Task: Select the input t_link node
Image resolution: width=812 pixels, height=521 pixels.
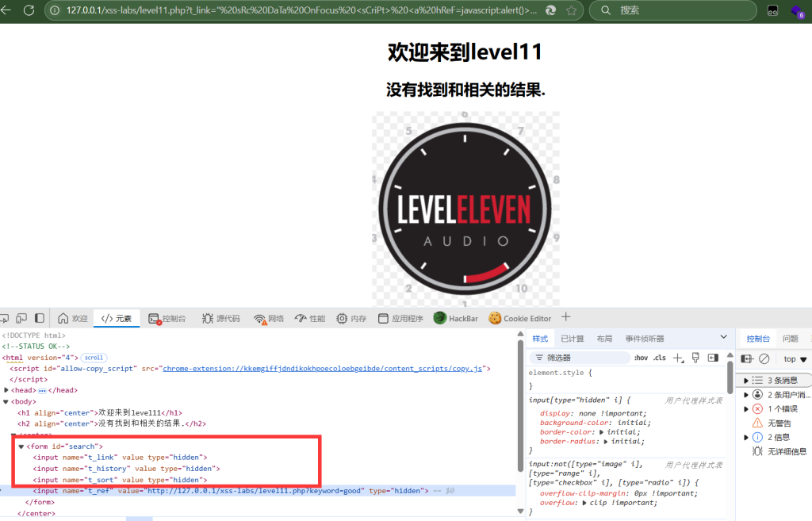Action: tap(121, 458)
